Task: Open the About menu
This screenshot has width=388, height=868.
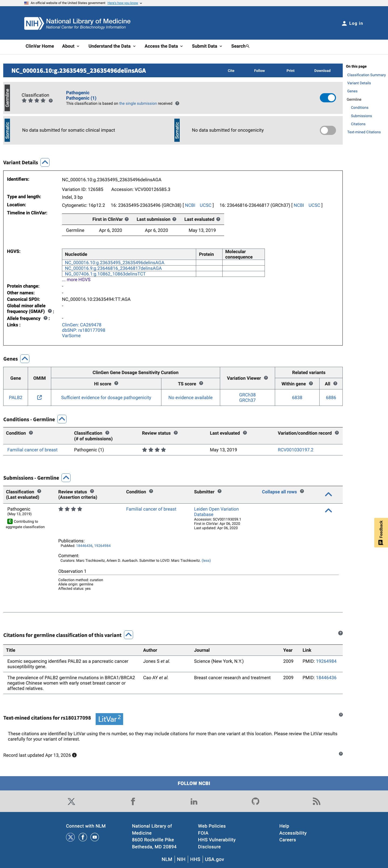Action: point(71,46)
